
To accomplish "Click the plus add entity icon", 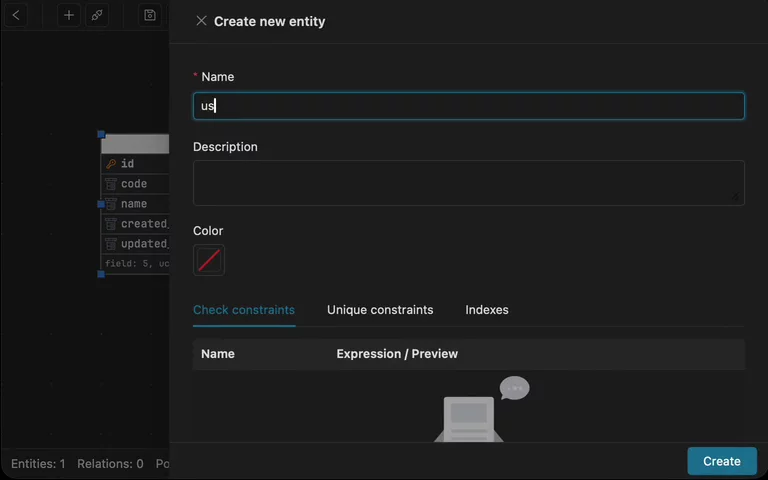I will tap(69, 15).
